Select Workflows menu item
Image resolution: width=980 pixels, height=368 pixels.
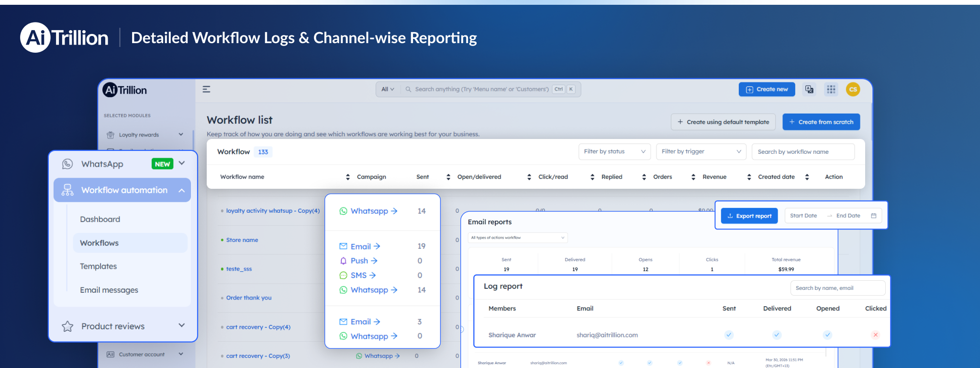pyautogui.click(x=130, y=243)
